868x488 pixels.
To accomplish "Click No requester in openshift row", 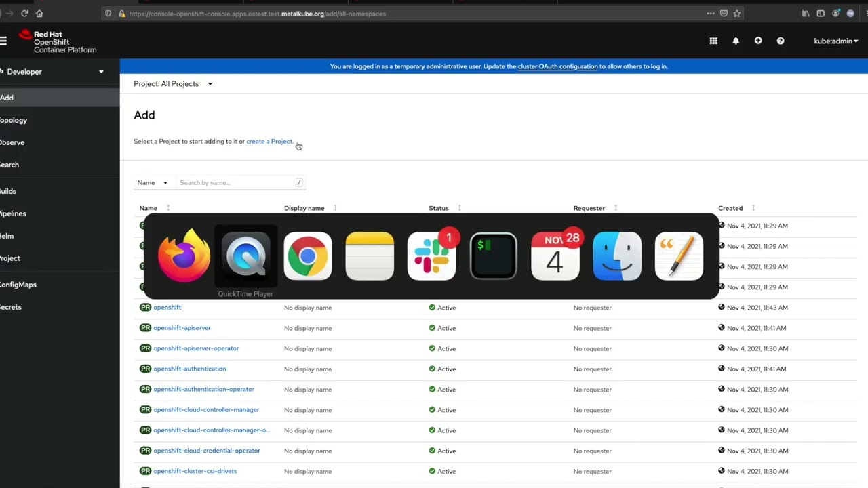I will pos(592,308).
